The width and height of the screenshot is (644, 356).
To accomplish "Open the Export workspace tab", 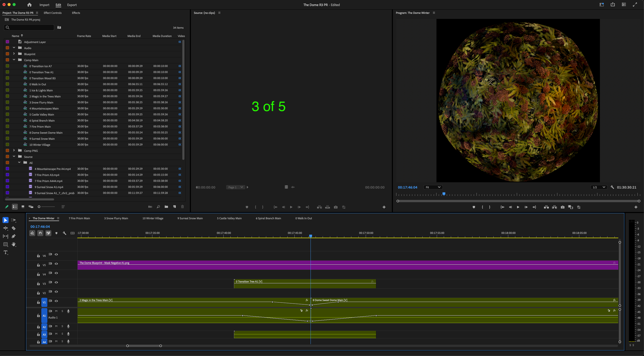I will pyautogui.click(x=72, y=5).
